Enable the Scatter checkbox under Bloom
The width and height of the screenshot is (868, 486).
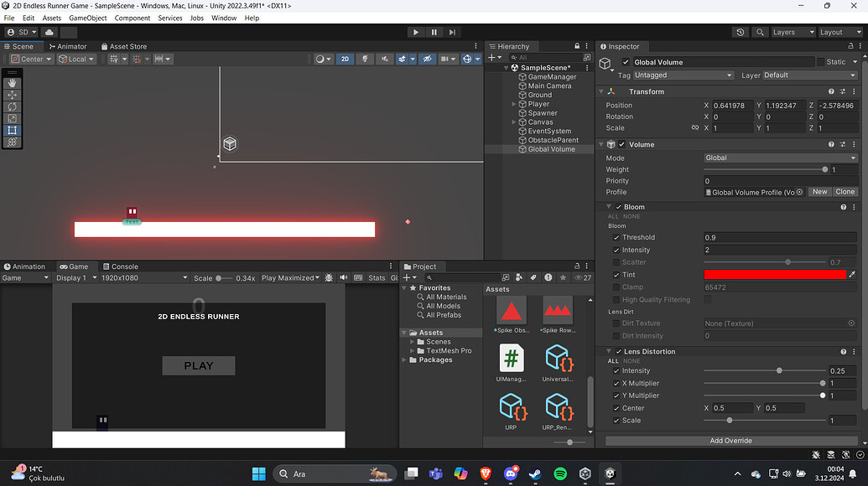tap(617, 262)
